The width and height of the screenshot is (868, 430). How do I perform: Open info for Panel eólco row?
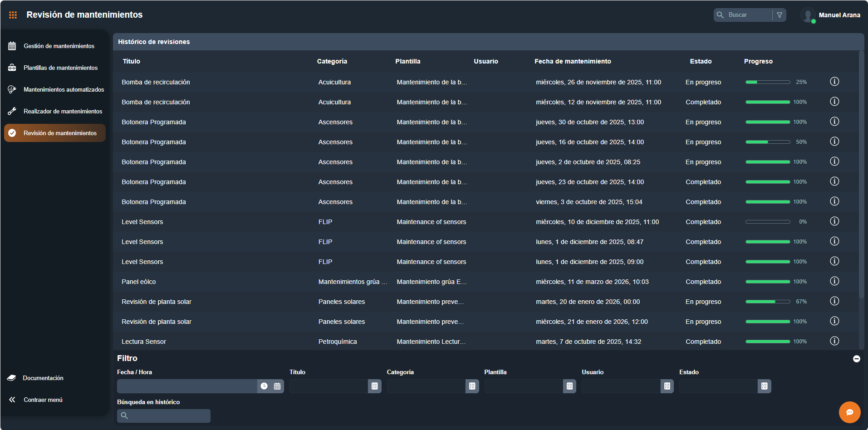pyautogui.click(x=834, y=281)
